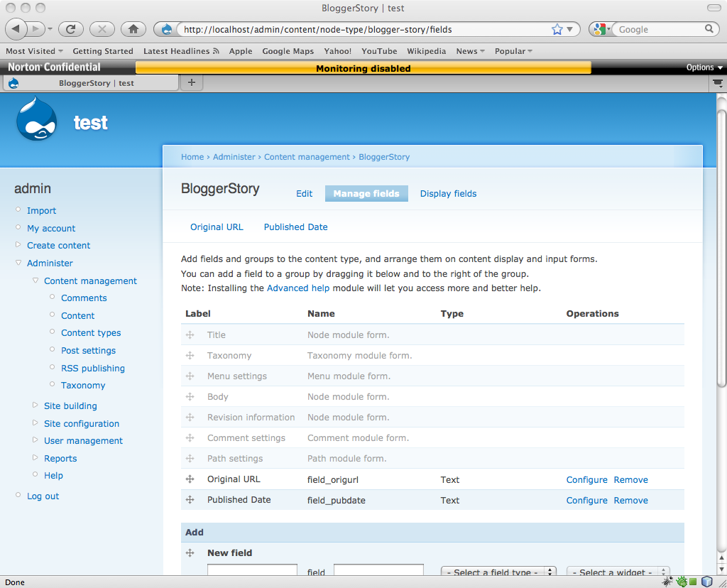This screenshot has width=727, height=588.
Task: Open a new tab with plus button
Action: click(x=192, y=82)
